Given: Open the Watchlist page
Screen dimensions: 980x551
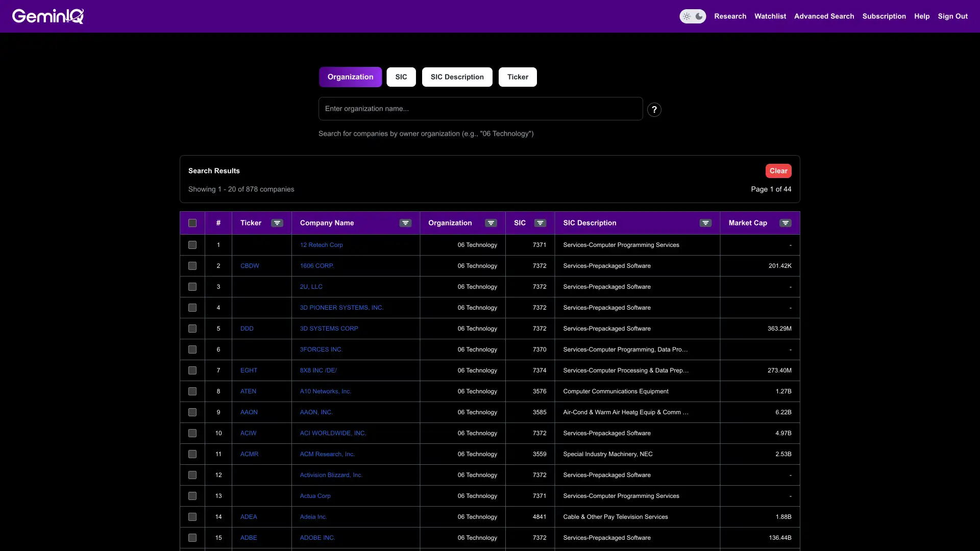Looking at the screenshot, I should [770, 16].
